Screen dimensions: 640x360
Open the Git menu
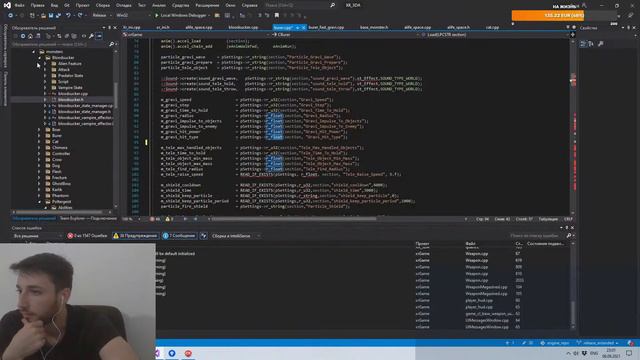click(x=66, y=5)
